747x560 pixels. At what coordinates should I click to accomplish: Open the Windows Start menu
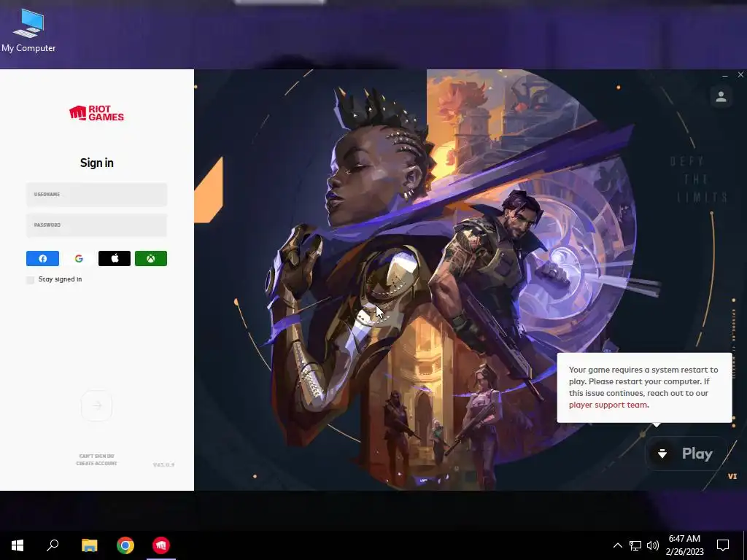click(18, 545)
